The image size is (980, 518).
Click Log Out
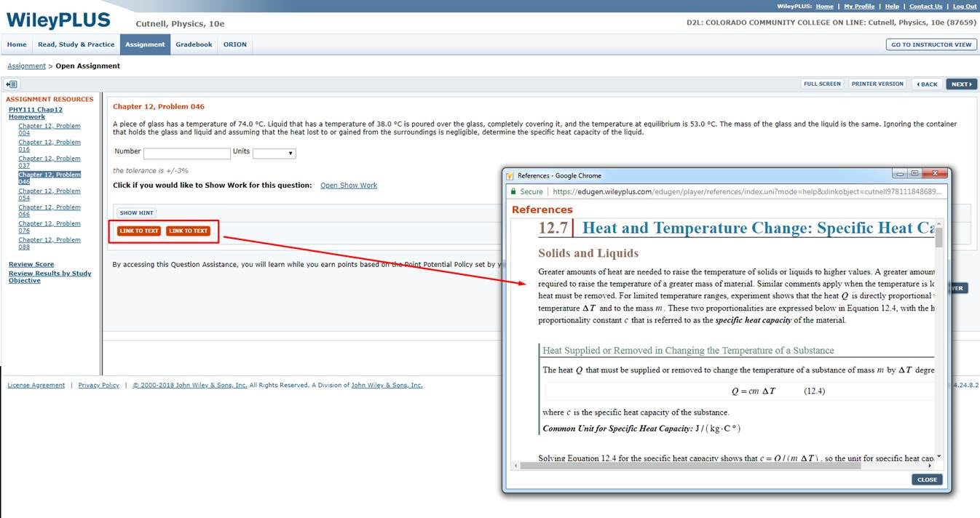click(x=965, y=7)
